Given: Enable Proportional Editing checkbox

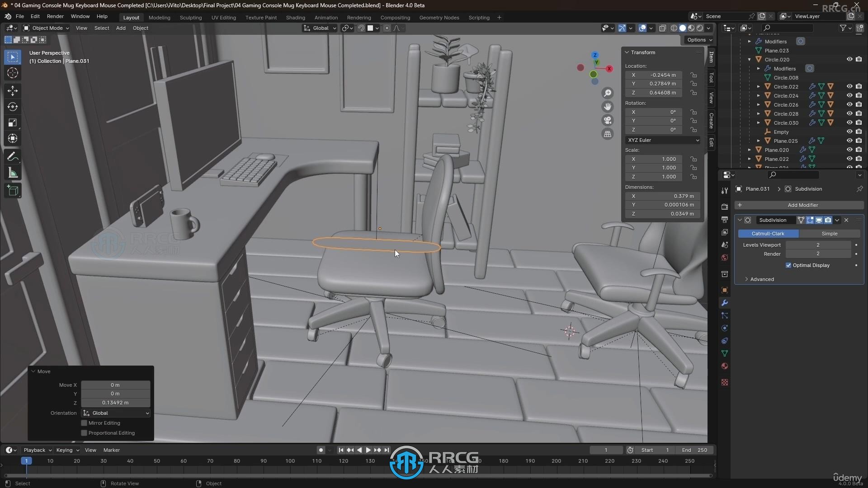Looking at the screenshot, I should pos(84,433).
